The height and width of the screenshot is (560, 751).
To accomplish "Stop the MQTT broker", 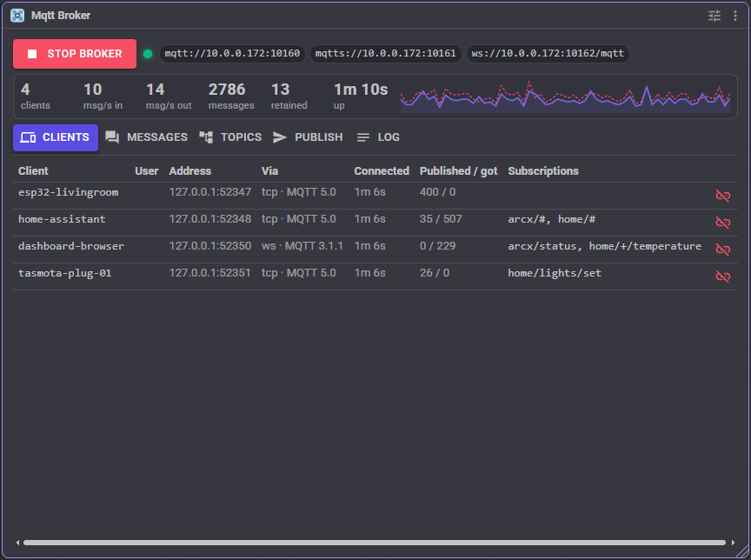I will coord(75,54).
